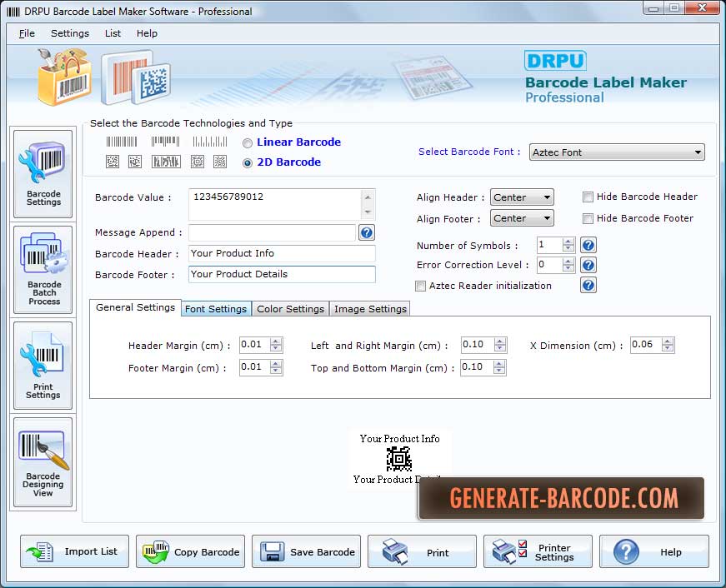The width and height of the screenshot is (726, 588).
Task: Click the Barcode Footer text field
Action: click(282, 274)
